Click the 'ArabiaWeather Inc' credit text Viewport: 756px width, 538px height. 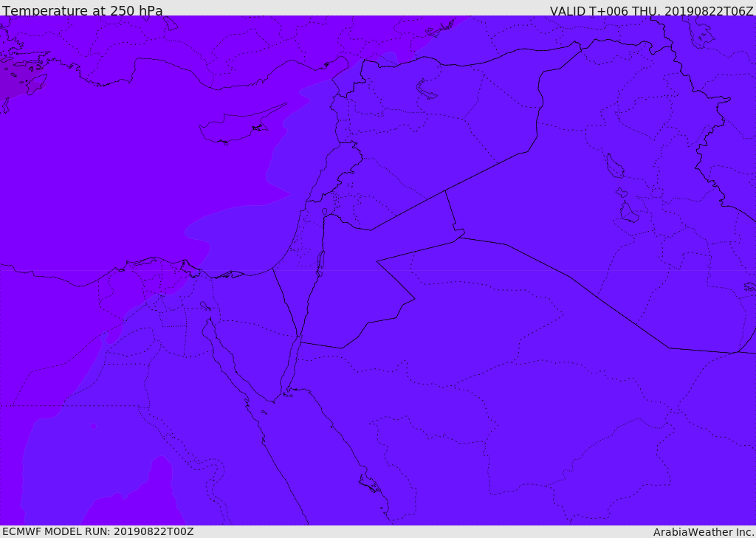point(704,532)
